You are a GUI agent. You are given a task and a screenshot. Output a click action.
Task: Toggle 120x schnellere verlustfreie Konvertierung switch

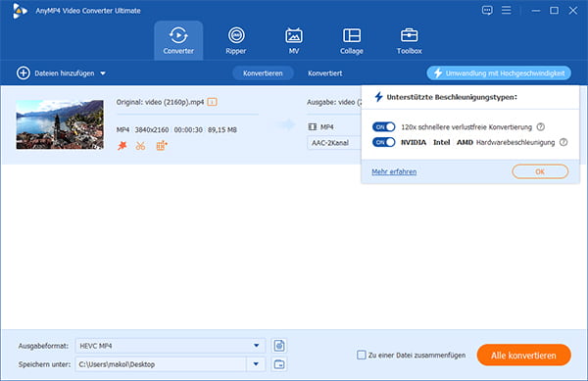click(x=383, y=127)
